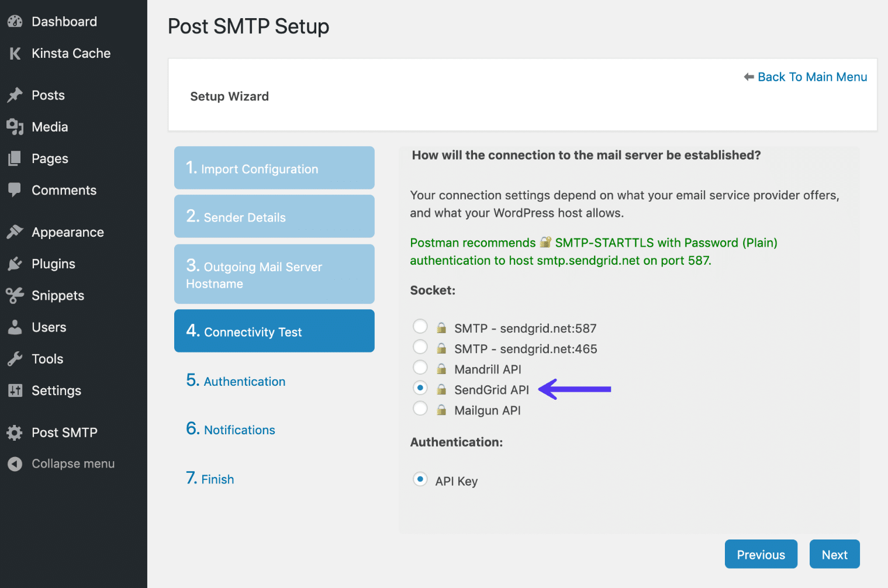Select the SMTP - sendgrid.net:465 socket

(420, 347)
